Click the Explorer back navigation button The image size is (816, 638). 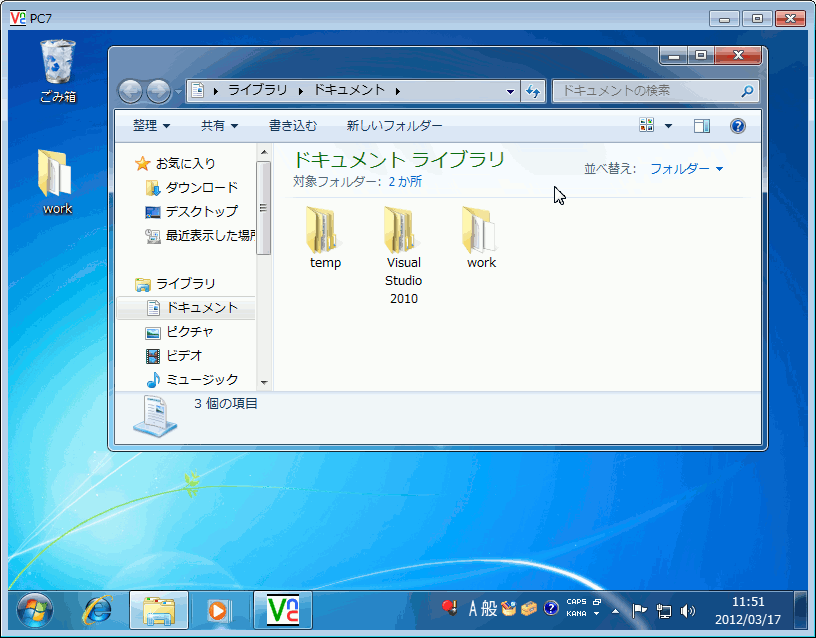[131, 92]
